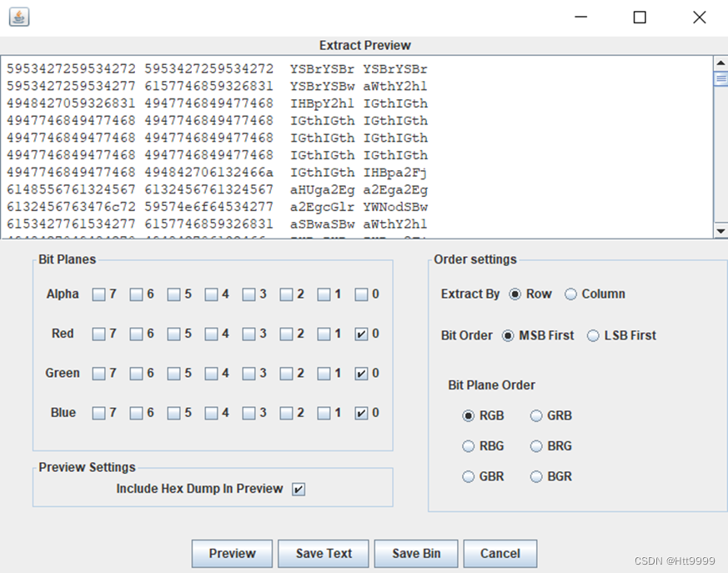This screenshot has width=728, height=573.
Task: Maximize the extract preview window
Action: pyautogui.click(x=640, y=18)
